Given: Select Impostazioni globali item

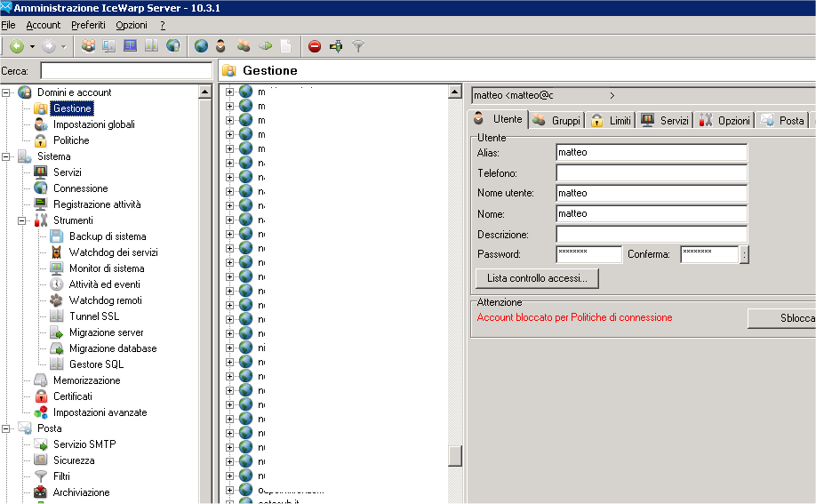Looking at the screenshot, I should coord(93,124).
